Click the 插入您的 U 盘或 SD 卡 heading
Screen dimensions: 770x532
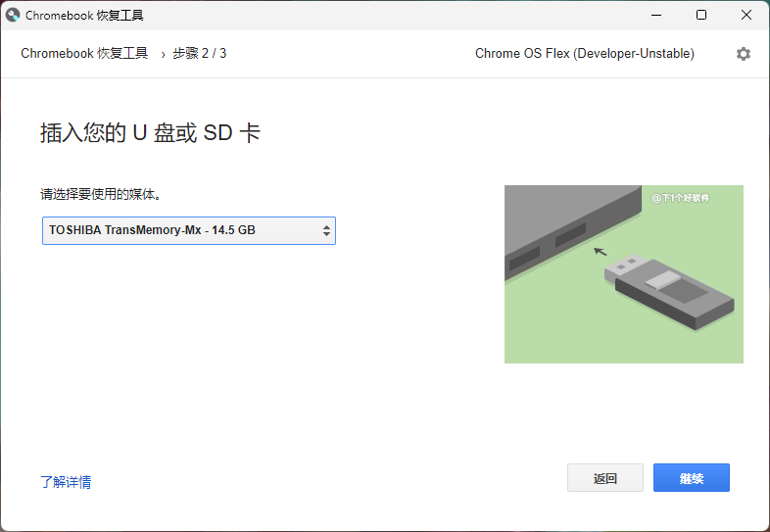coord(150,132)
